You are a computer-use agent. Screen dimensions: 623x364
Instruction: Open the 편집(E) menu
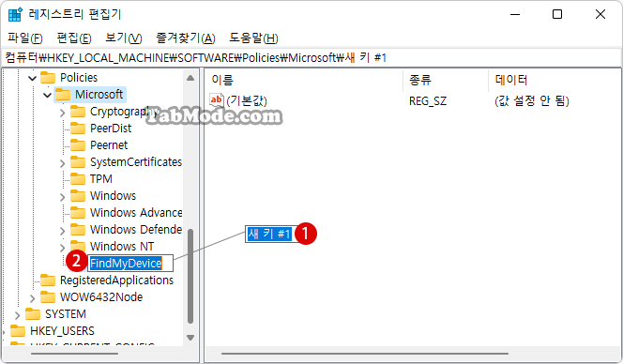coord(74,38)
